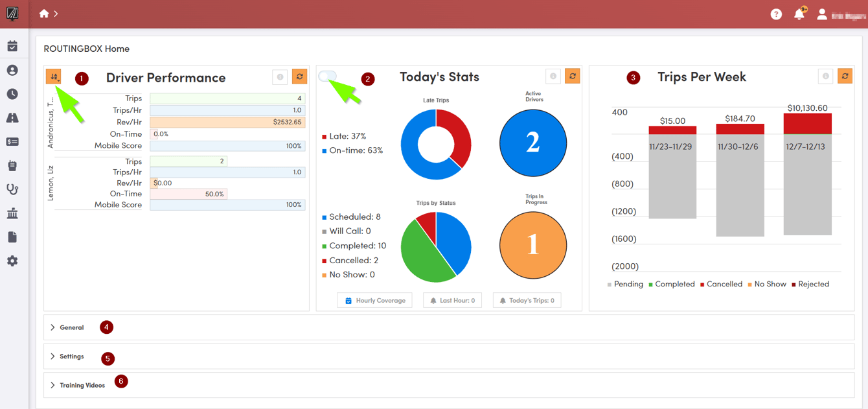Click the $10,130.60 revenue label

point(808,108)
